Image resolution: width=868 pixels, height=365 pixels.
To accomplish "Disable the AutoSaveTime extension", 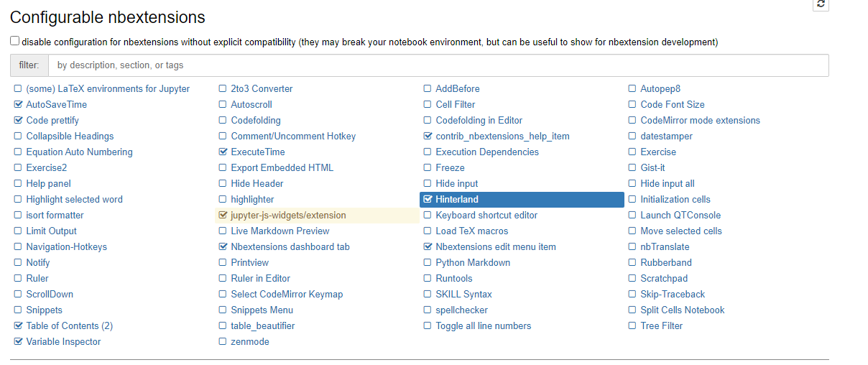I will (18, 104).
